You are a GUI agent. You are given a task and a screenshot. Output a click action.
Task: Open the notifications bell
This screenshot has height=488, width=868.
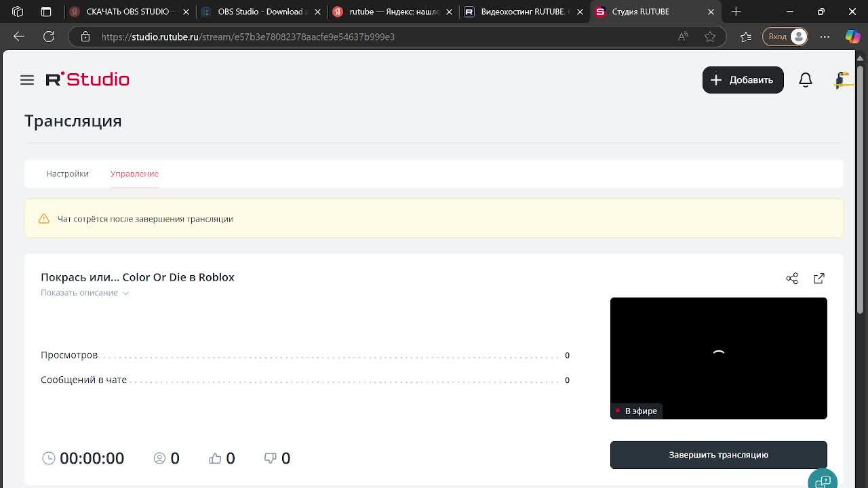[805, 80]
